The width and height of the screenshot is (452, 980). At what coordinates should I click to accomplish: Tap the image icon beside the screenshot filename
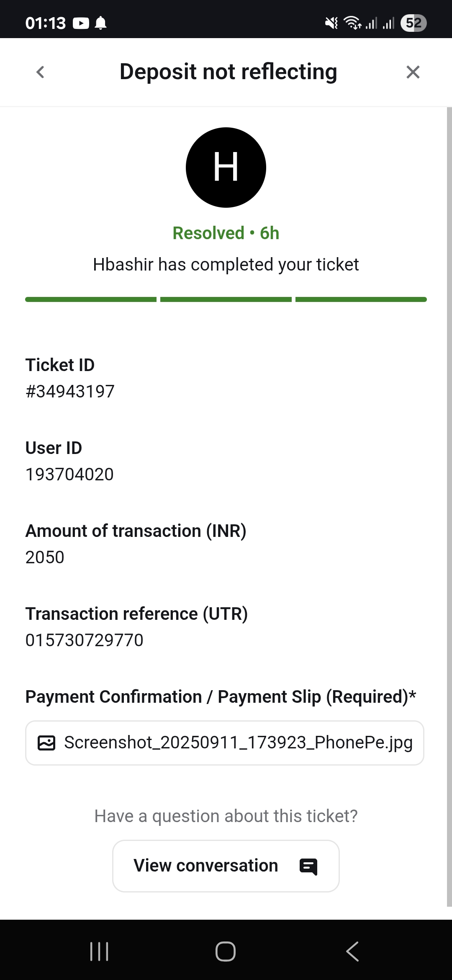46,743
